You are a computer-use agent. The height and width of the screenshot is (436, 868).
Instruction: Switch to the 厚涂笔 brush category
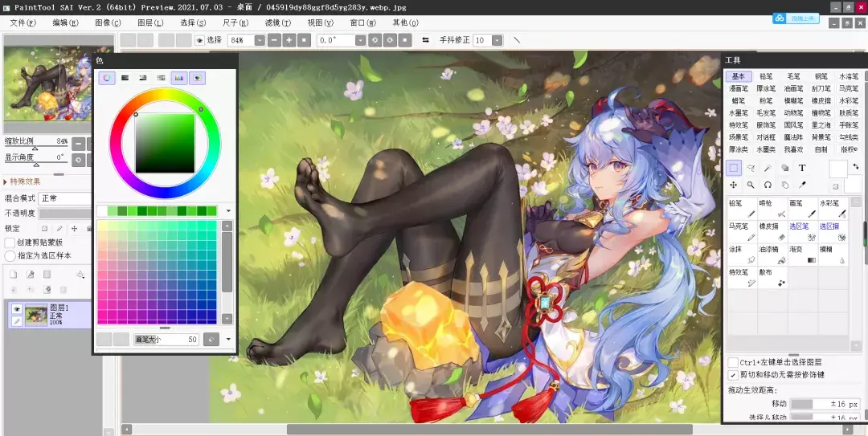(x=766, y=88)
